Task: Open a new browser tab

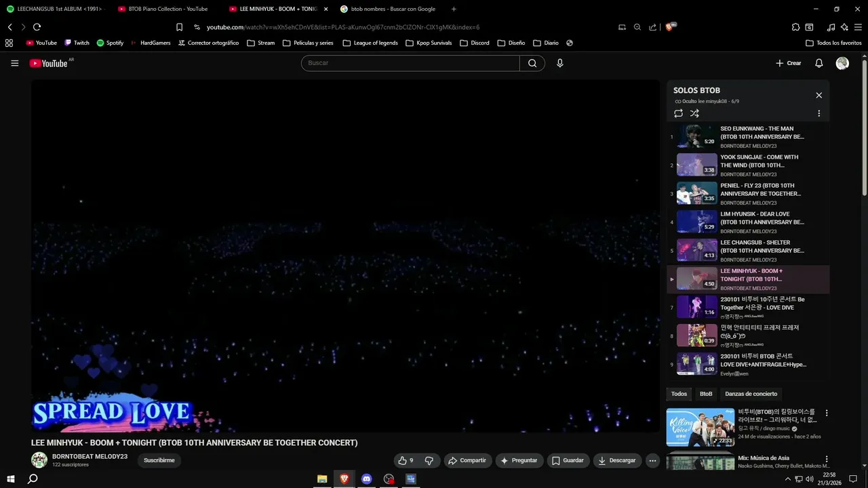Action: click(x=454, y=9)
